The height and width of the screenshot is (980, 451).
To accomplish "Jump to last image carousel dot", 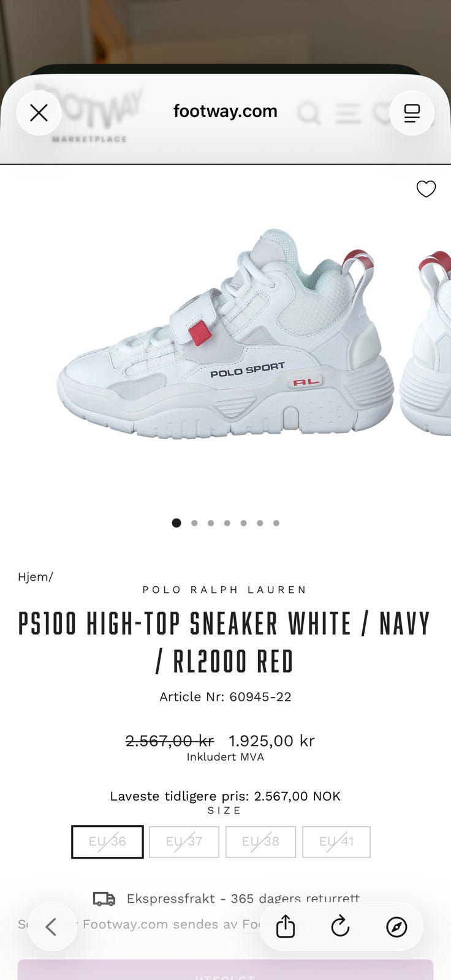I will coord(276,523).
